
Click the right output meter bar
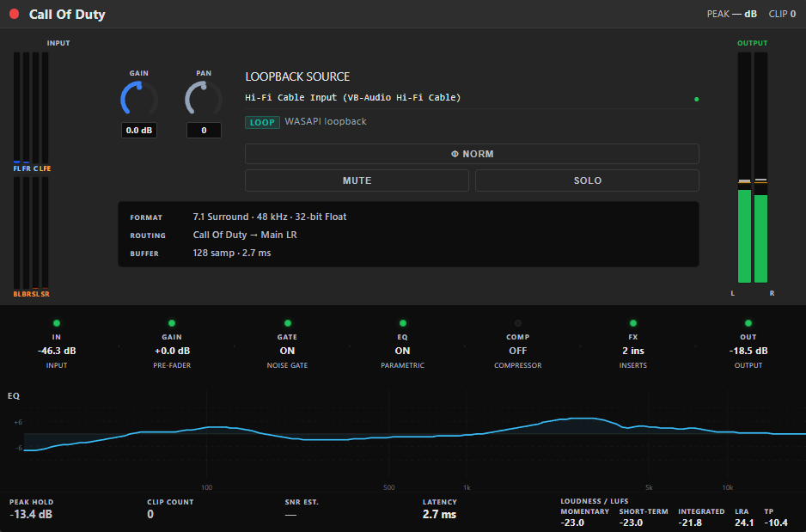760,168
